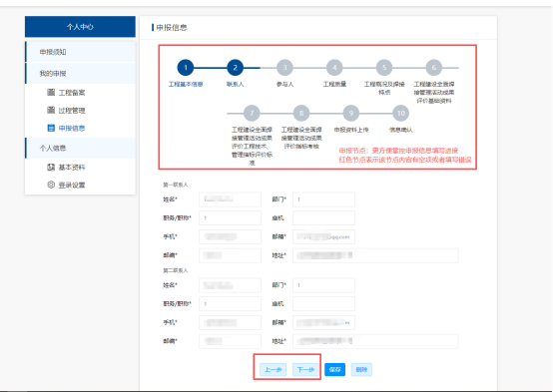Click the blue 申报信息 calendar icon

coord(51,128)
